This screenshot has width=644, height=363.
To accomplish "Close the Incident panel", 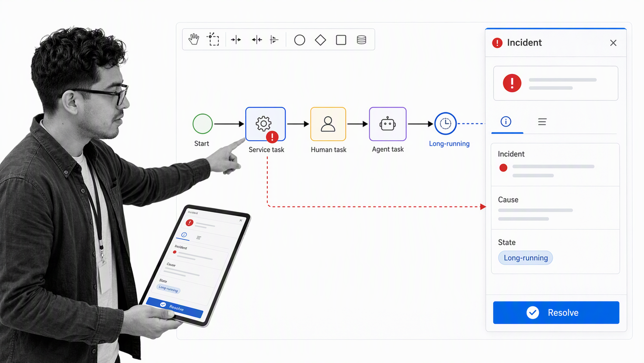I will pos(613,43).
